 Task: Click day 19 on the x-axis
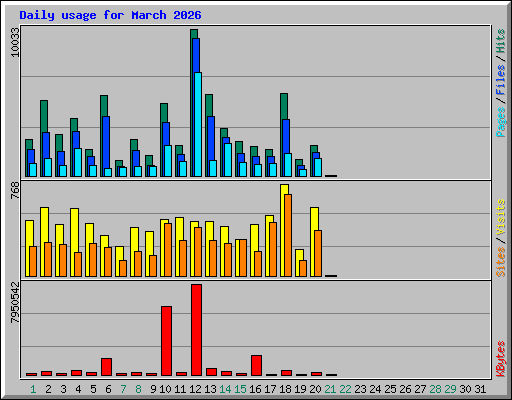300,389
